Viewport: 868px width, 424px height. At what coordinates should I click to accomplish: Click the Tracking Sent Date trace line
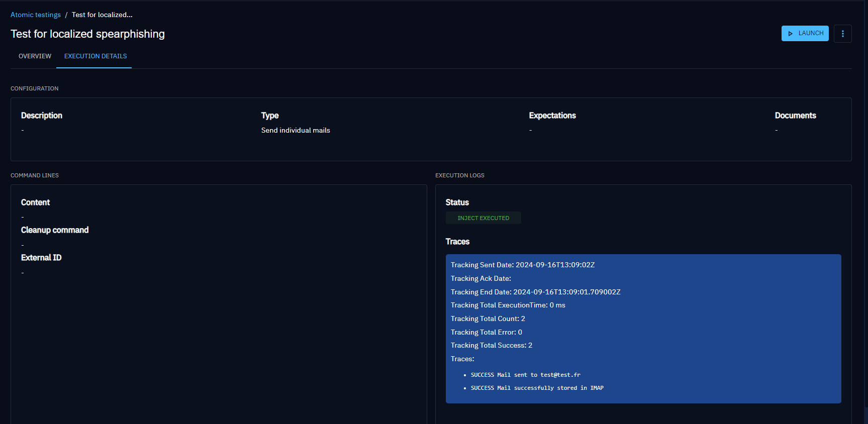(x=522, y=265)
